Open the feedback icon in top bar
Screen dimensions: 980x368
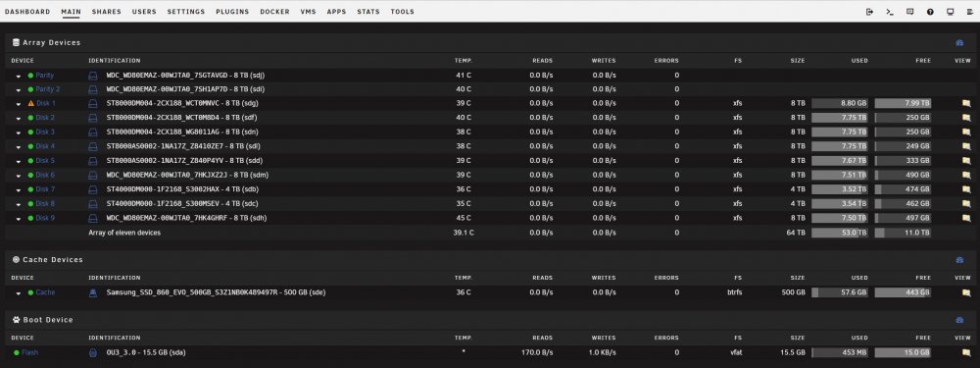910,12
